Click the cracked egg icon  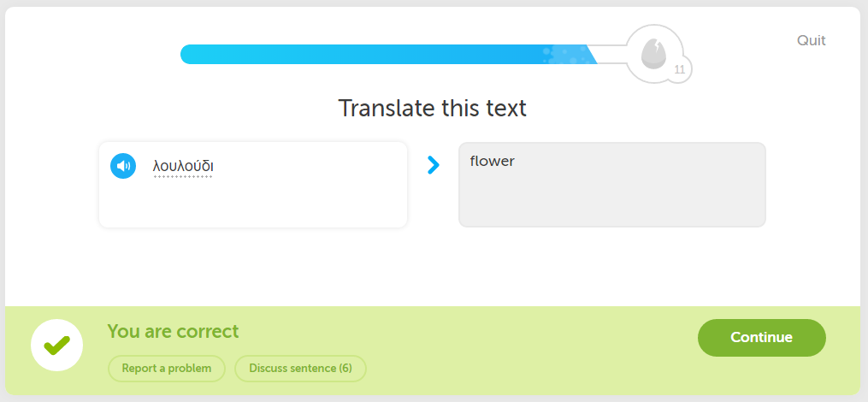(653, 54)
